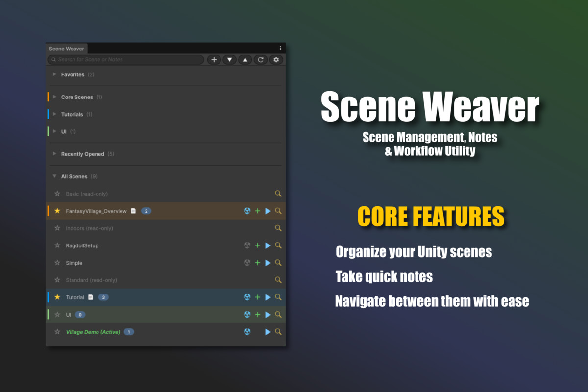Click Unity icon on Tutorial scene row
This screenshot has height=392, width=588.
247,297
